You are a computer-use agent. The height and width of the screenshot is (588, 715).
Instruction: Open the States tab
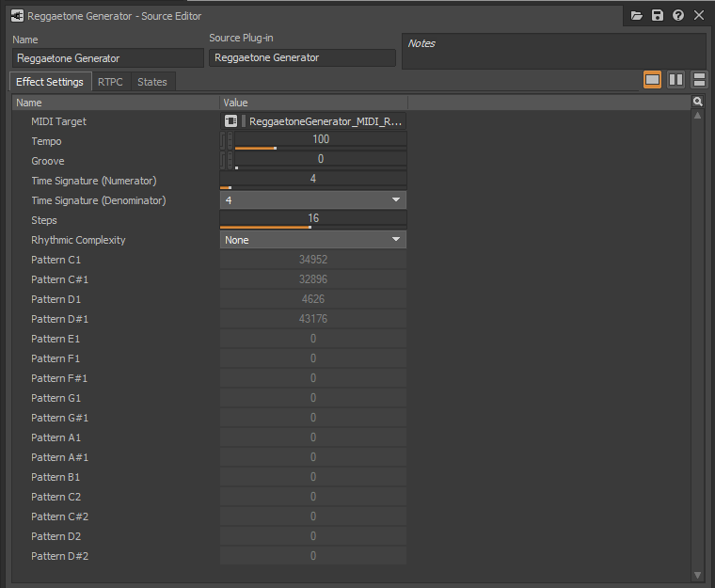(152, 82)
